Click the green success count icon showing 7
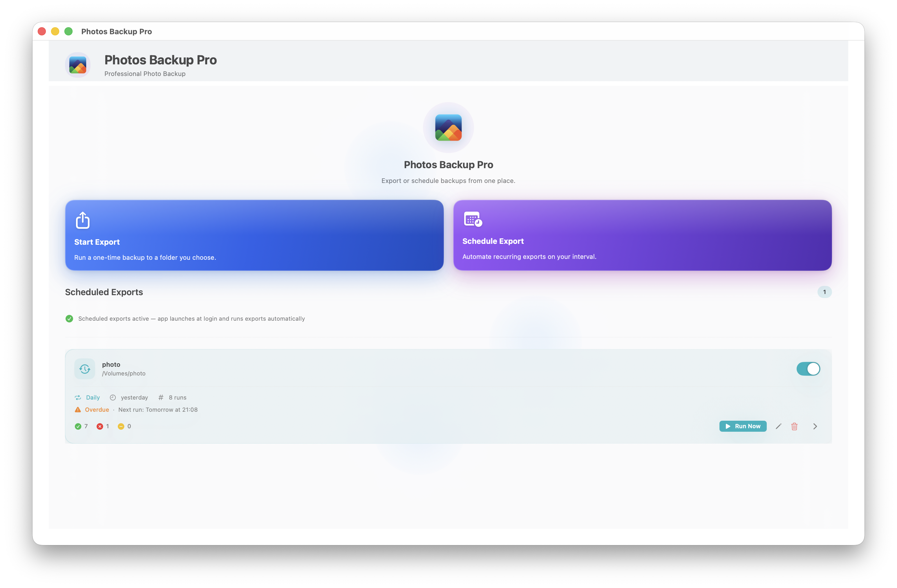The height and width of the screenshot is (588, 897). click(x=79, y=426)
